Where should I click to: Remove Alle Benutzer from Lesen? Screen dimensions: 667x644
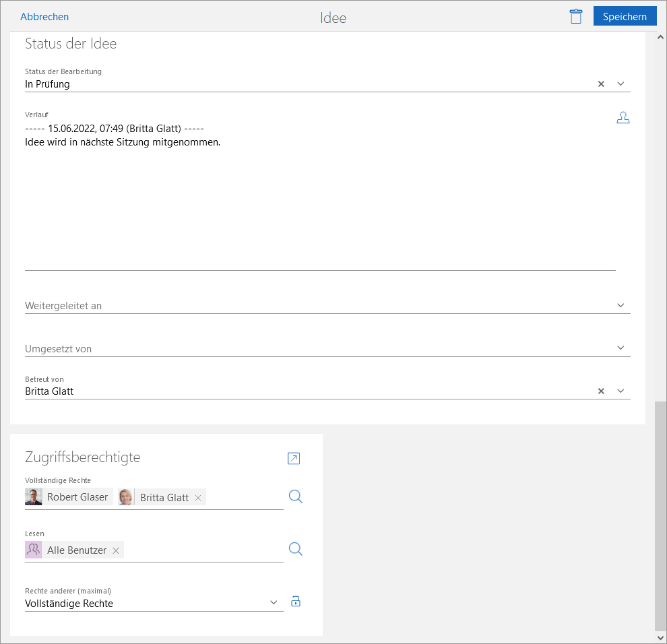(x=116, y=550)
